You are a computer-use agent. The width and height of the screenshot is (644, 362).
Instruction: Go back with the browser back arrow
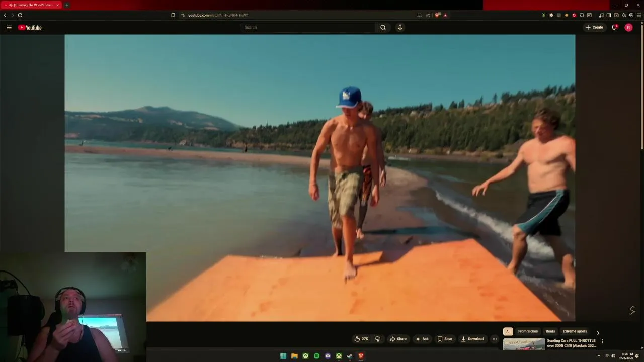click(5, 15)
